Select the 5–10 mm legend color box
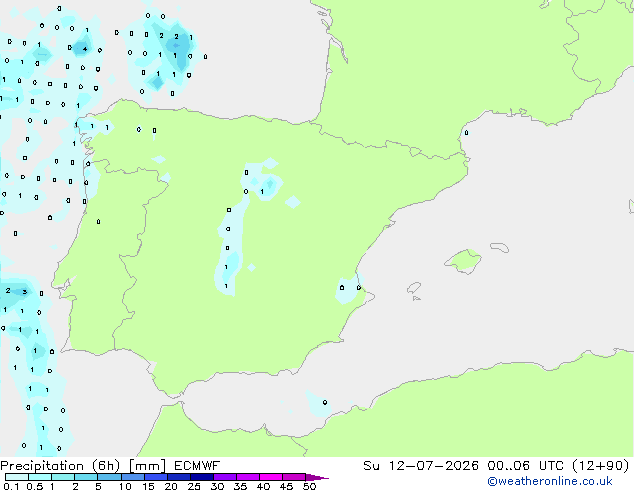Viewport: 634px width, 490px height. [109, 477]
